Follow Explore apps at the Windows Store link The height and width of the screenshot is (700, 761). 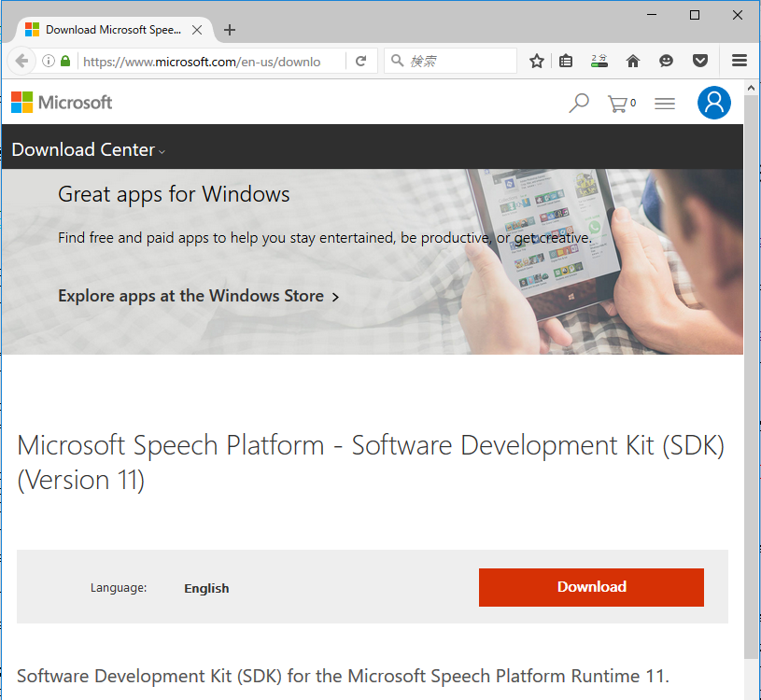coord(198,296)
